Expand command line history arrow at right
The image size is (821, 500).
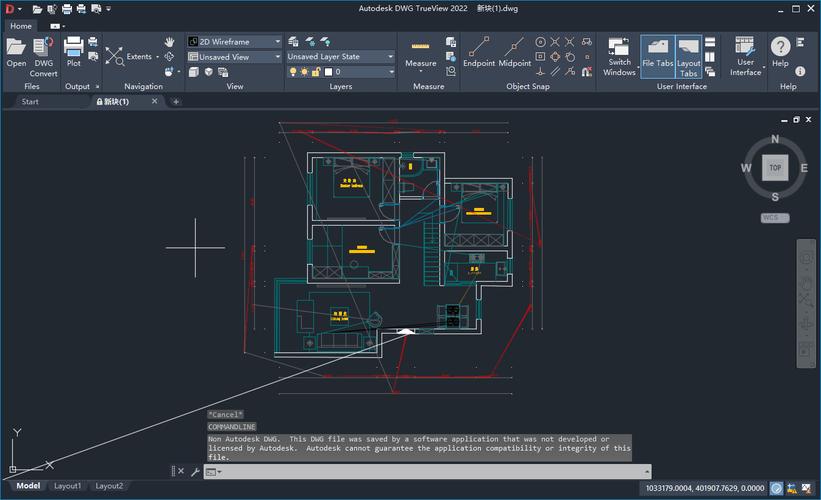coord(647,472)
